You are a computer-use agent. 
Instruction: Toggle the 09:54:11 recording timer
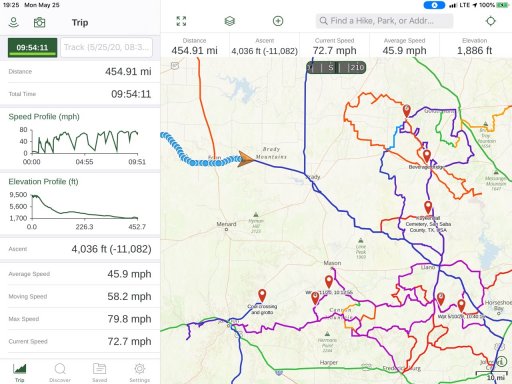(x=32, y=48)
